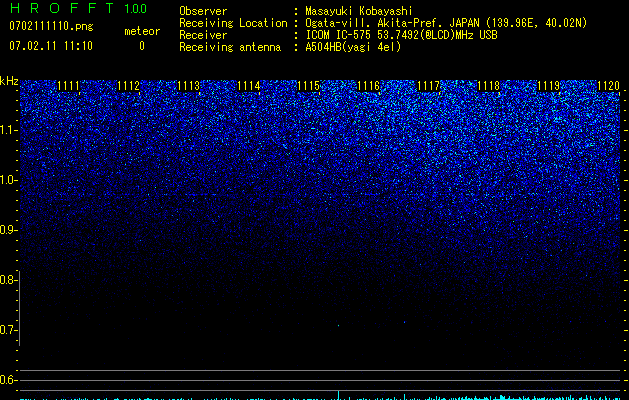The width and height of the screenshot is (629, 400).
Task: Click the 1119 time marker
Action: (x=548, y=85)
